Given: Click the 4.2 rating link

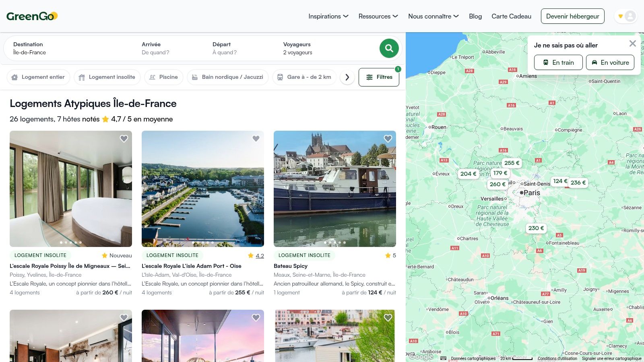Looking at the screenshot, I should pos(260,256).
